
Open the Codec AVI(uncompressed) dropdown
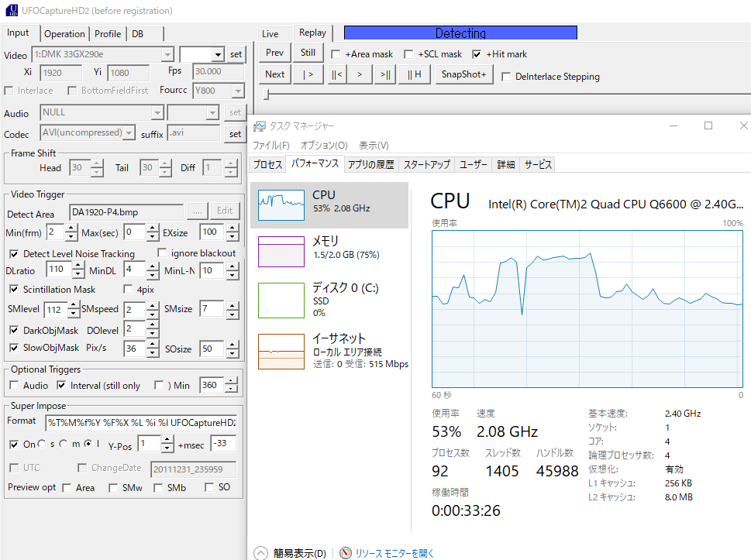click(x=129, y=132)
